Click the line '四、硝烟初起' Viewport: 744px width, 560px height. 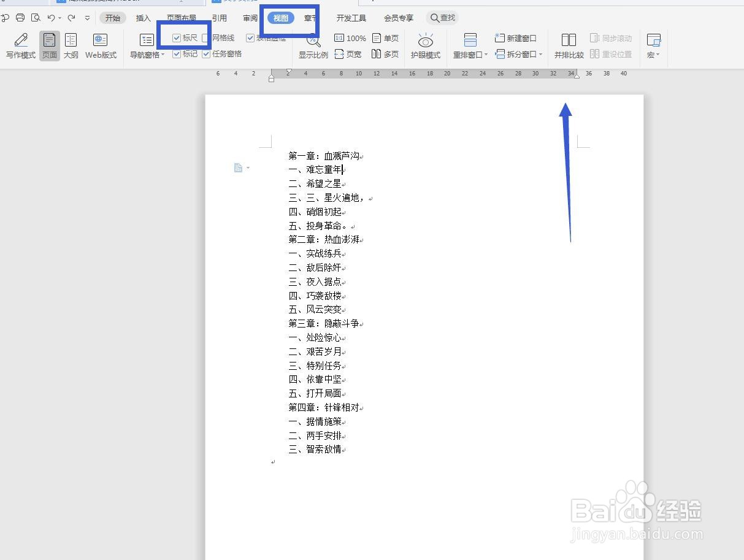[315, 212]
